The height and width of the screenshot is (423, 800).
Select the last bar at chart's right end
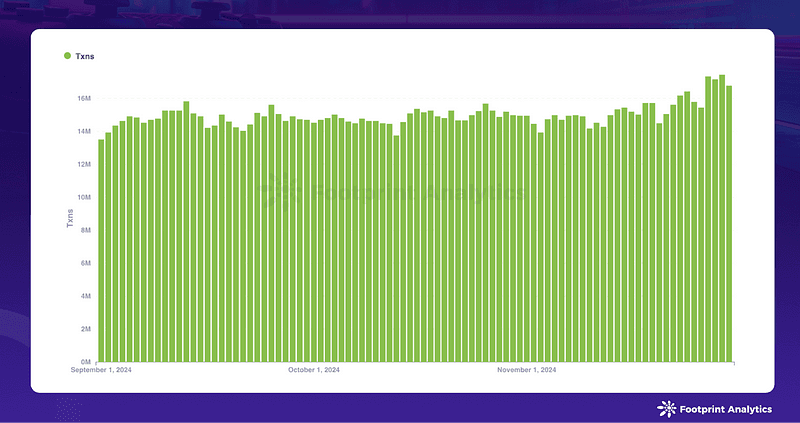click(x=729, y=223)
